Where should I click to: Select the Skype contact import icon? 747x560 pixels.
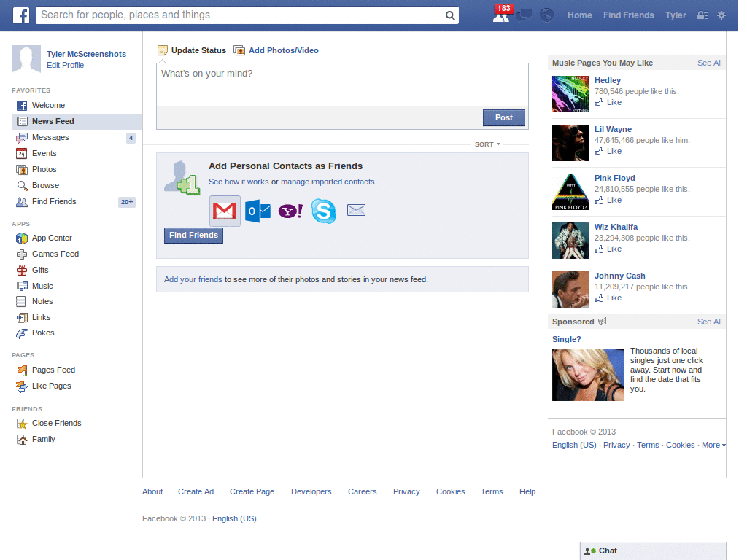(323, 211)
